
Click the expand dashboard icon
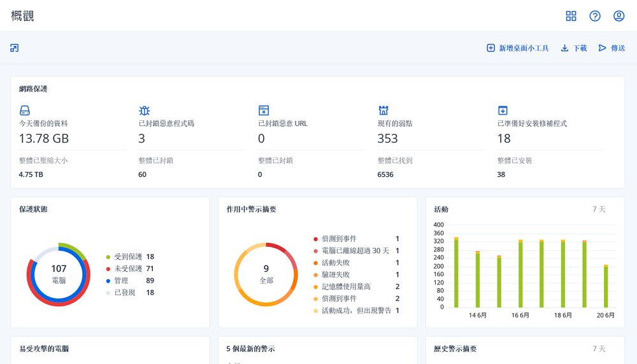pyautogui.click(x=15, y=48)
